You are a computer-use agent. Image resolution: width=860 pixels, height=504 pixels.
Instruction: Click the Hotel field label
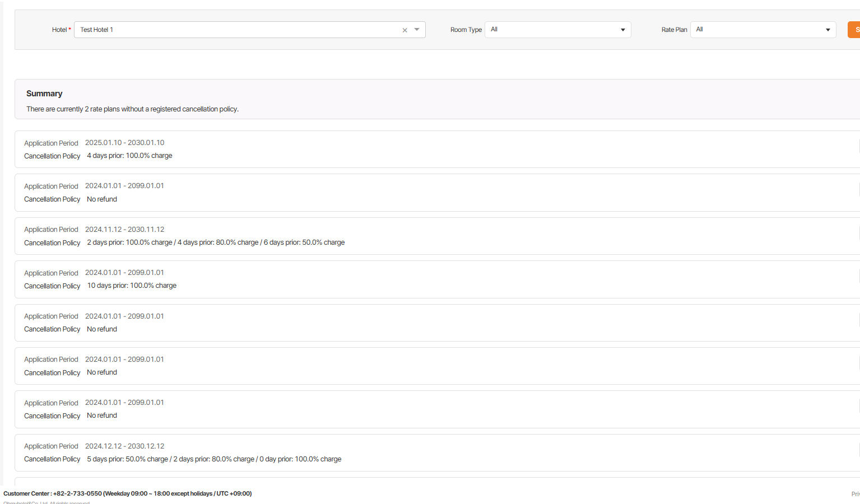click(x=59, y=30)
